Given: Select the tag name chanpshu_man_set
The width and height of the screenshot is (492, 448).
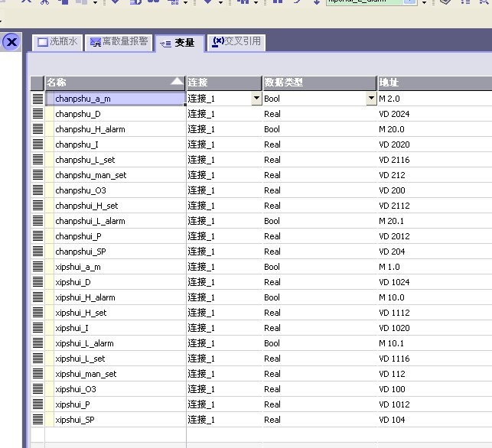Looking at the screenshot, I should [x=91, y=175].
